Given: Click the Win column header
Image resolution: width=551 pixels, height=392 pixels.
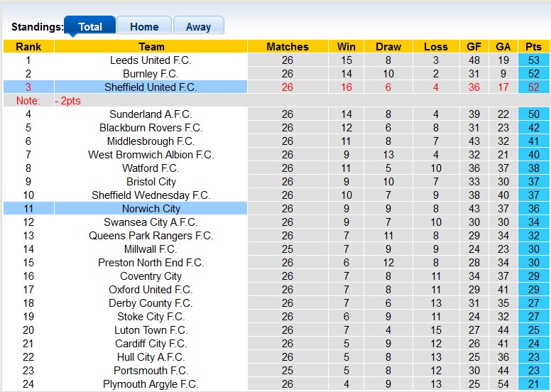Looking at the screenshot, I should click(347, 47).
